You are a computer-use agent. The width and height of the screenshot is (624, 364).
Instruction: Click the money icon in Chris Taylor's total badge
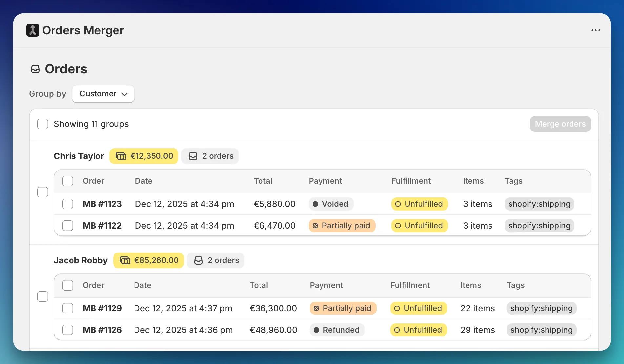pyautogui.click(x=121, y=156)
